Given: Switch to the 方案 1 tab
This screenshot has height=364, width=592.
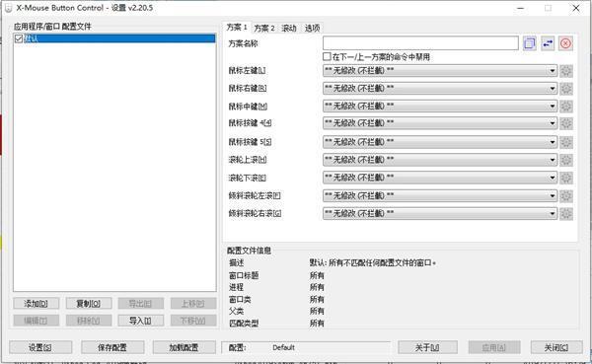Looking at the screenshot, I should click(x=237, y=28).
